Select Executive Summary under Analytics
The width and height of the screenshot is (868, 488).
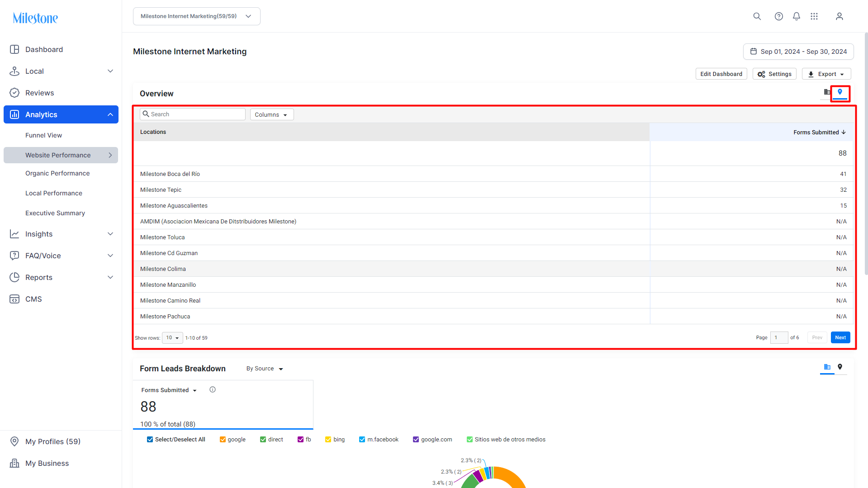coord(55,213)
